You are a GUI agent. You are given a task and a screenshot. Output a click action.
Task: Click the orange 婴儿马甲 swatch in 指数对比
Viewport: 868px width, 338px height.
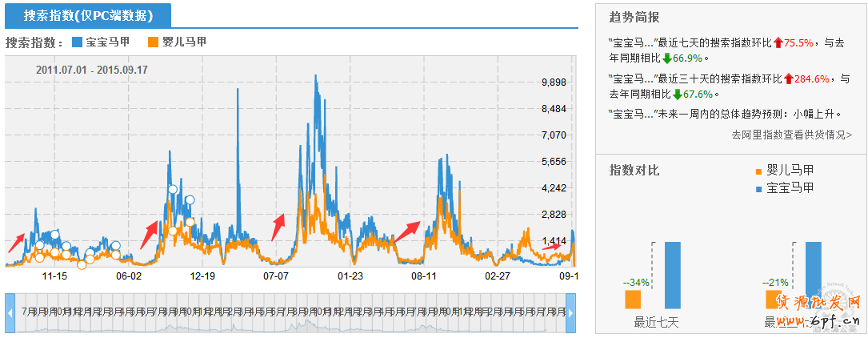coord(759,171)
